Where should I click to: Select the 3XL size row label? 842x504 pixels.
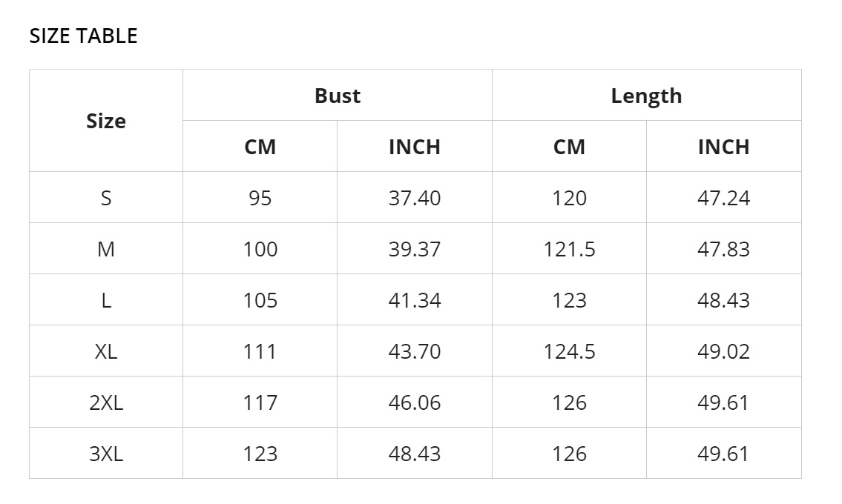point(106,454)
